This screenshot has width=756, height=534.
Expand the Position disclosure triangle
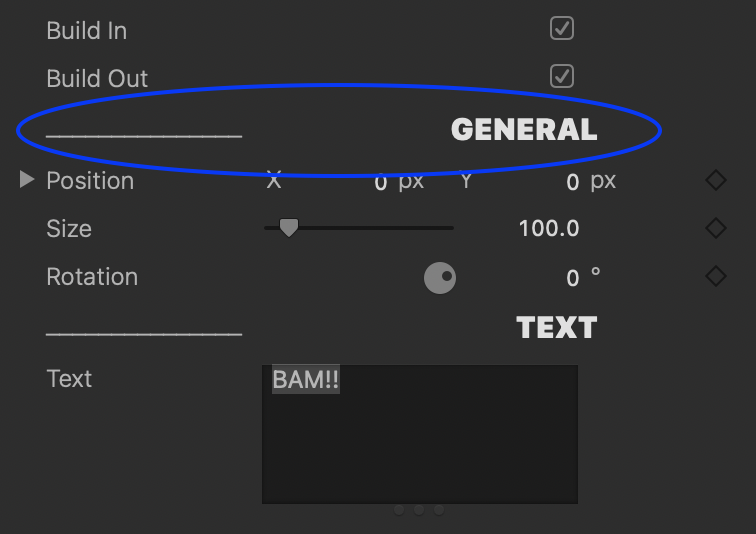[27, 180]
